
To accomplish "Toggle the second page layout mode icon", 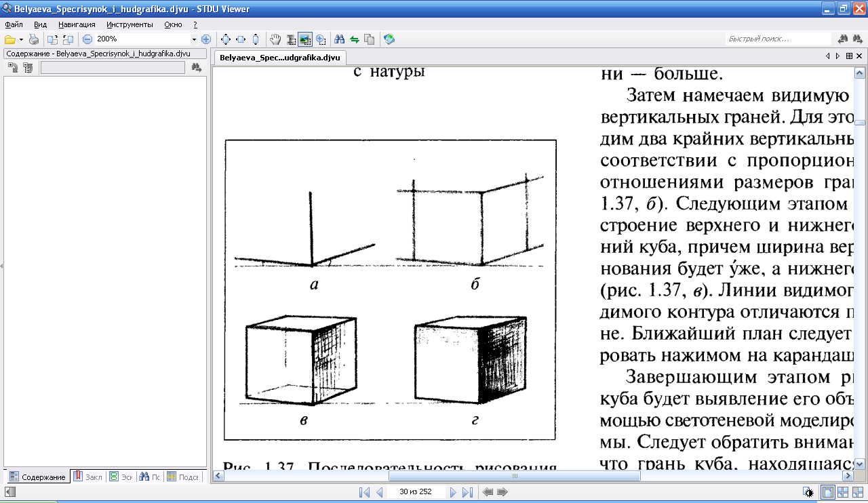I will [x=843, y=492].
